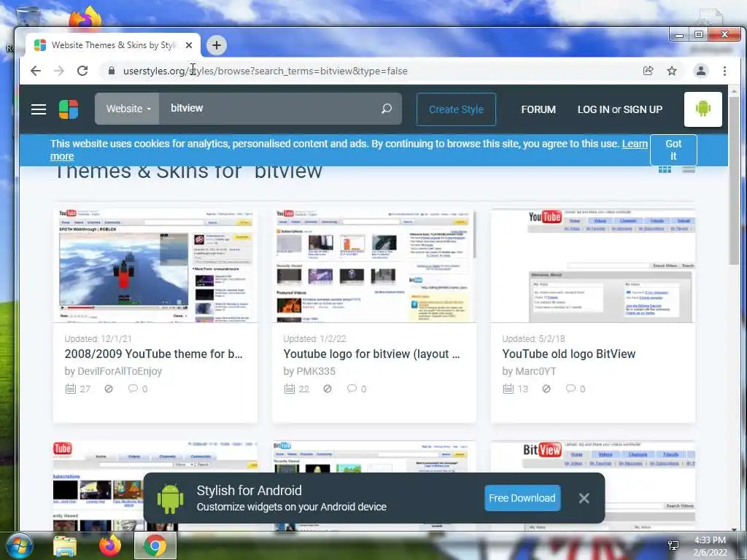This screenshot has width=747, height=560.
Task: Click the network tray icon
Action: point(673,545)
